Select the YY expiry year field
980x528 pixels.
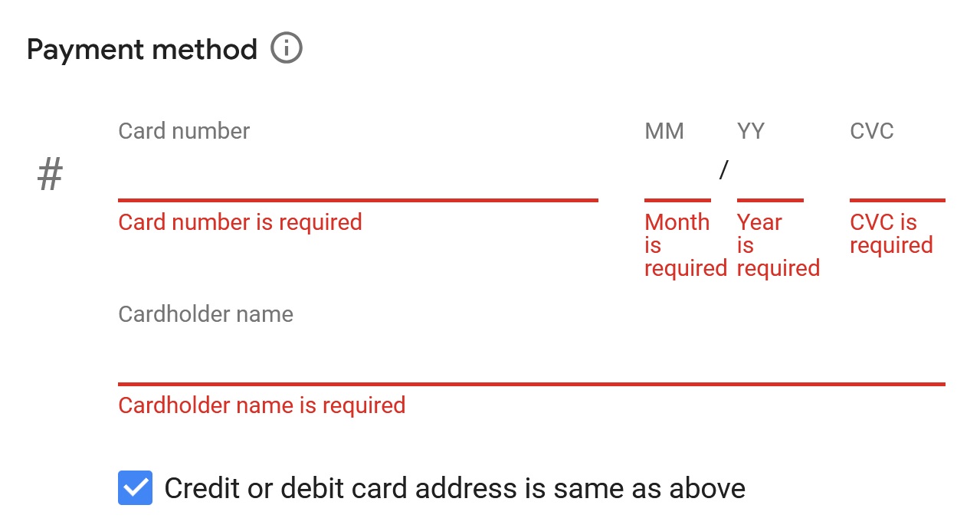tap(770, 173)
